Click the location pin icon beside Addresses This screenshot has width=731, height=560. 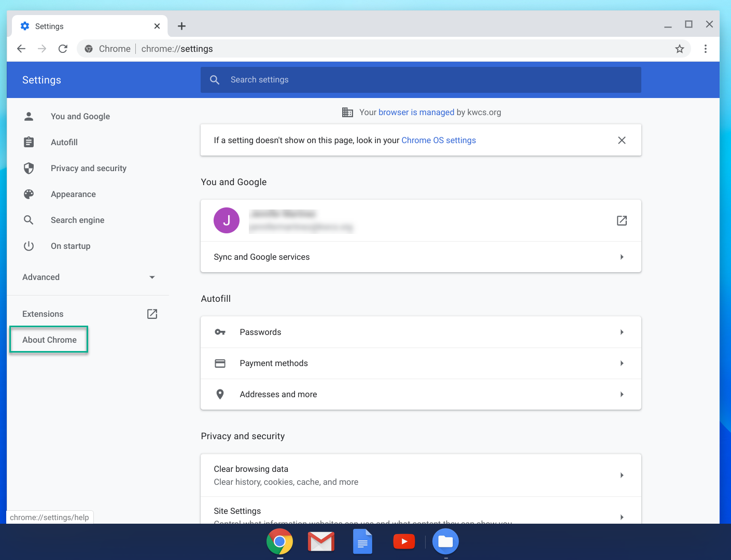220,394
